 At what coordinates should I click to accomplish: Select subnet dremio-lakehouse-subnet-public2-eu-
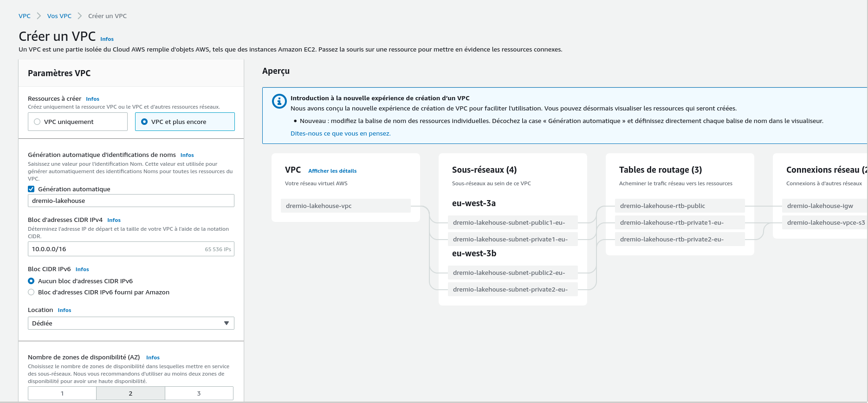coord(513,273)
